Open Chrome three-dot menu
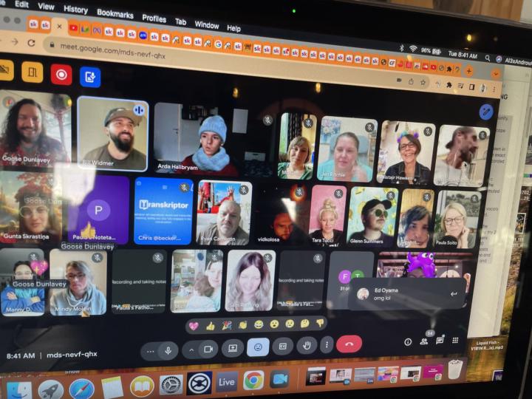The width and height of the screenshot is (532, 399). pos(494,89)
